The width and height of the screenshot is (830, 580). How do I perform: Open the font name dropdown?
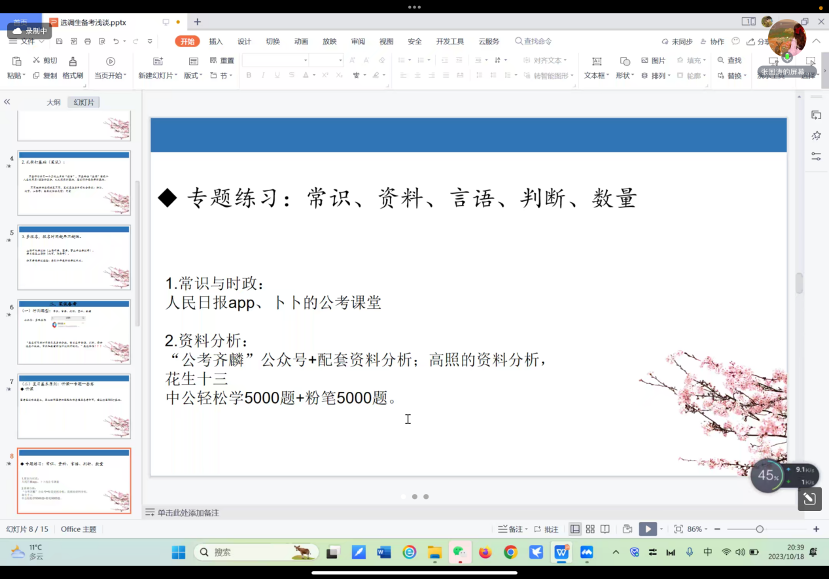(305, 60)
